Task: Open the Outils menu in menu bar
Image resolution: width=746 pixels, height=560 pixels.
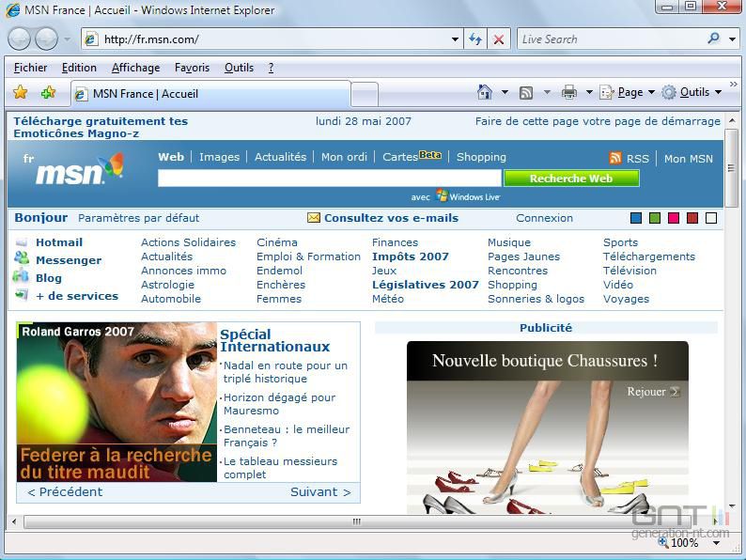Action: [239, 68]
